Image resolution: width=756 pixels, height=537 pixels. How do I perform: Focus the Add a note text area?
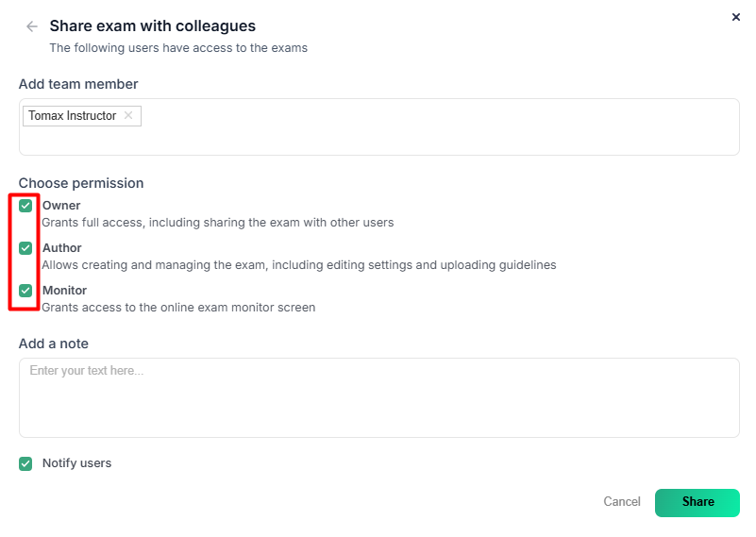click(379, 397)
